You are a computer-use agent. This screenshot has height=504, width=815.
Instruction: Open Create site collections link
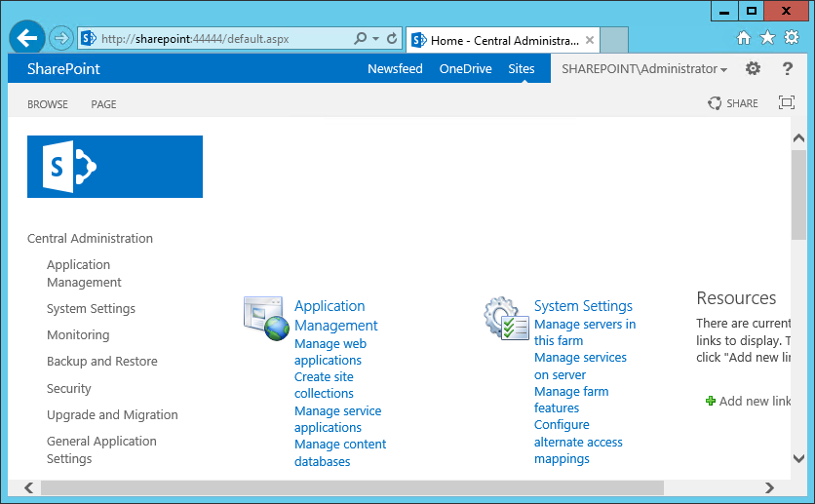tap(324, 385)
